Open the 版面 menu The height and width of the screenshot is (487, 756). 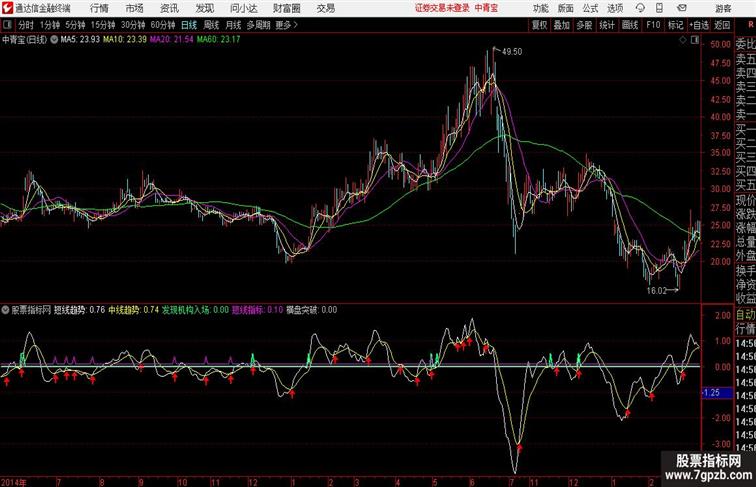566,8
